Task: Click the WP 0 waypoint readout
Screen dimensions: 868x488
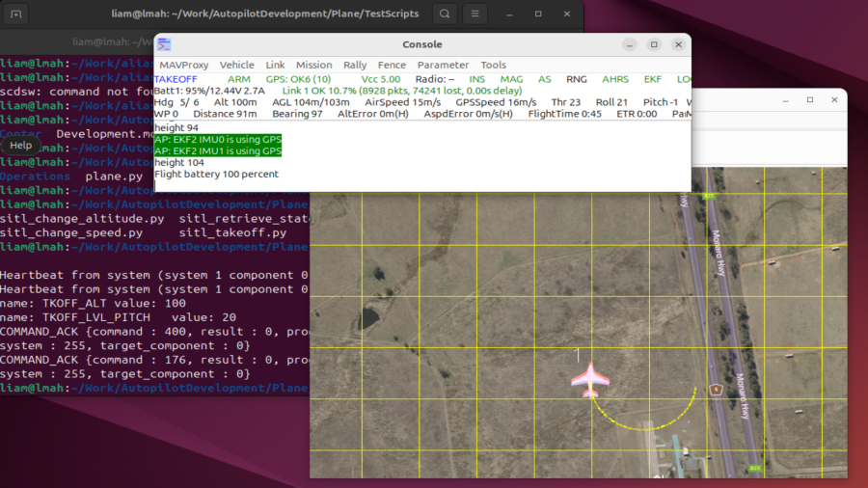Action: tap(166, 114)
